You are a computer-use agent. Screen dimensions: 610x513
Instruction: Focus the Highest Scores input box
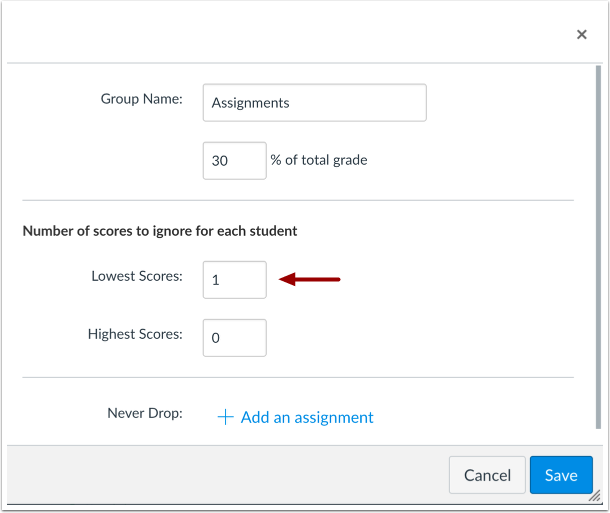click(235, 338)
